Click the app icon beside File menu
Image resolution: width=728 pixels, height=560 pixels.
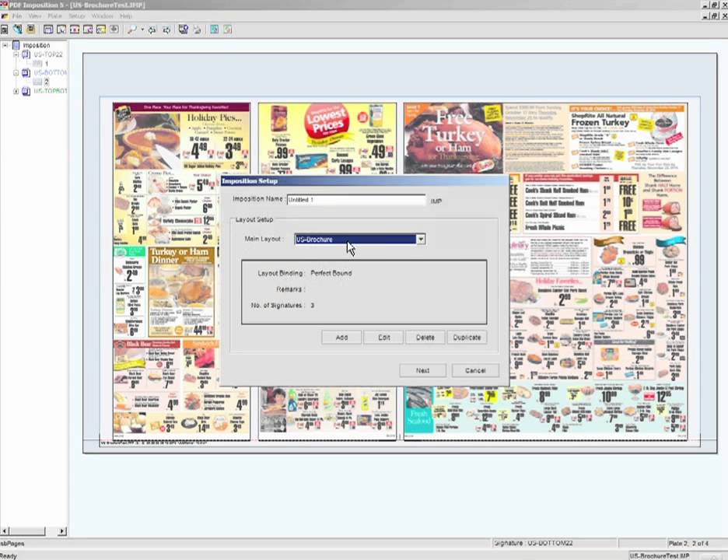click(x=4, y=16)
